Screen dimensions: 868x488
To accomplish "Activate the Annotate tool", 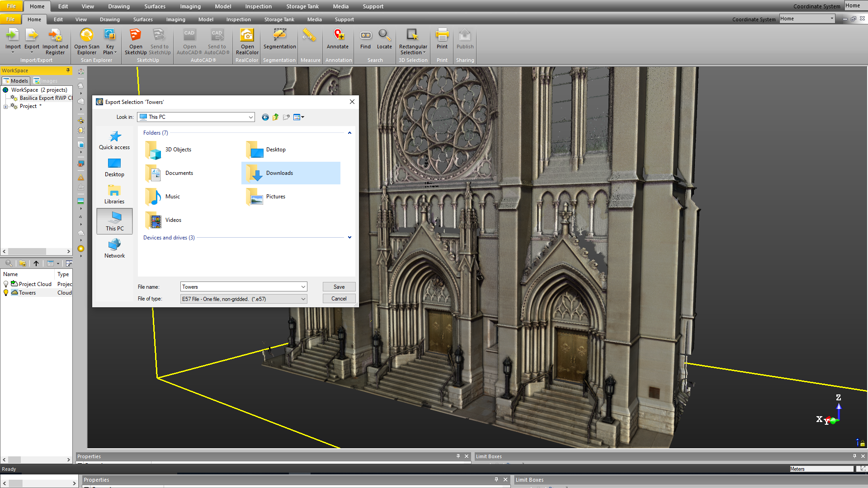I will [x=338, y=39].
